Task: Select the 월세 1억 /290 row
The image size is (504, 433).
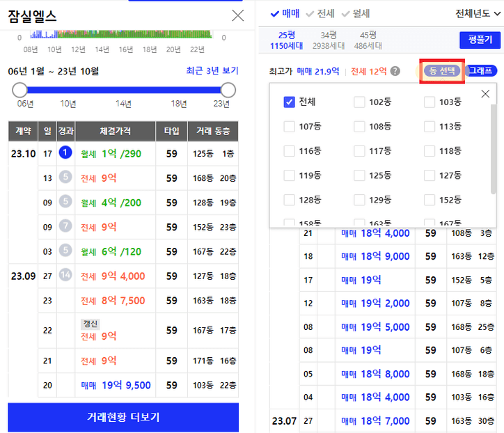Action: [139, 154]
